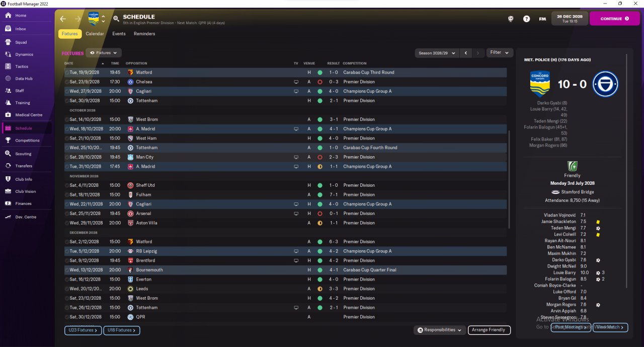644x347 pixels.
Task: Sort by the Competition column header
Action: coord(355,63)
